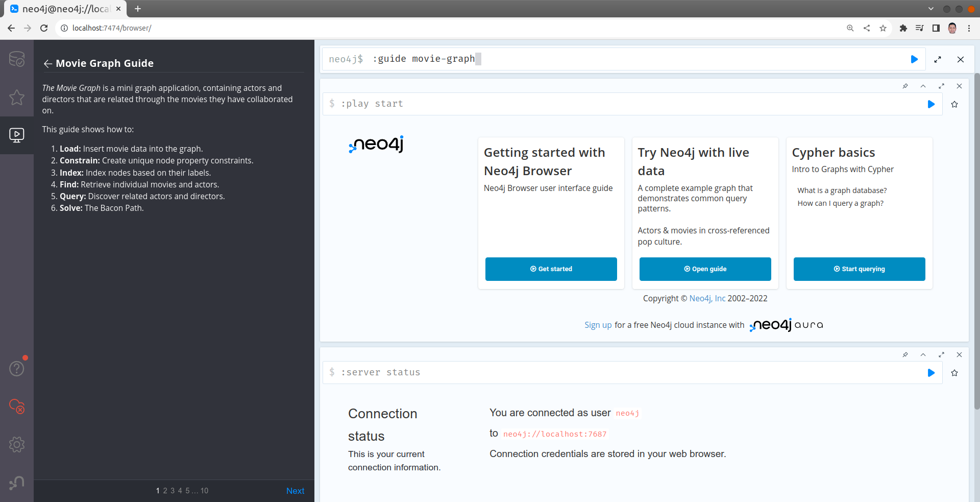Open the Favorites star sidebar icon
This screenshot has width=980, height=502.
17,97
